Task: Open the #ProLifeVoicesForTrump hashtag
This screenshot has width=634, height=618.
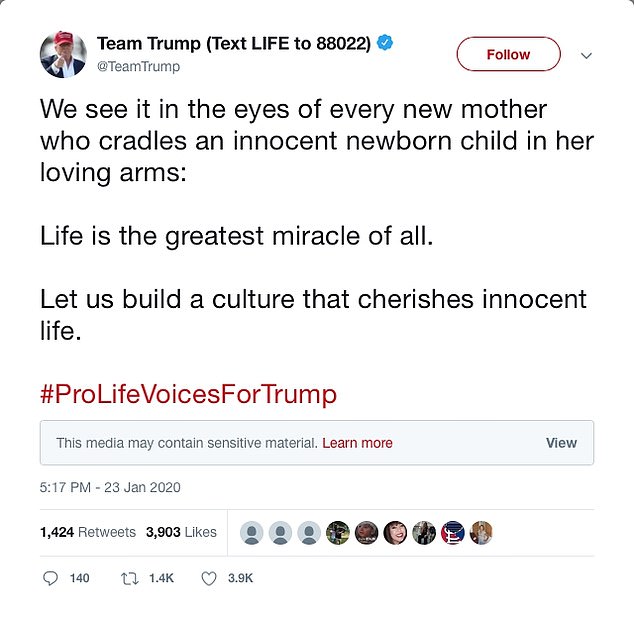Action: coord(188,394)
